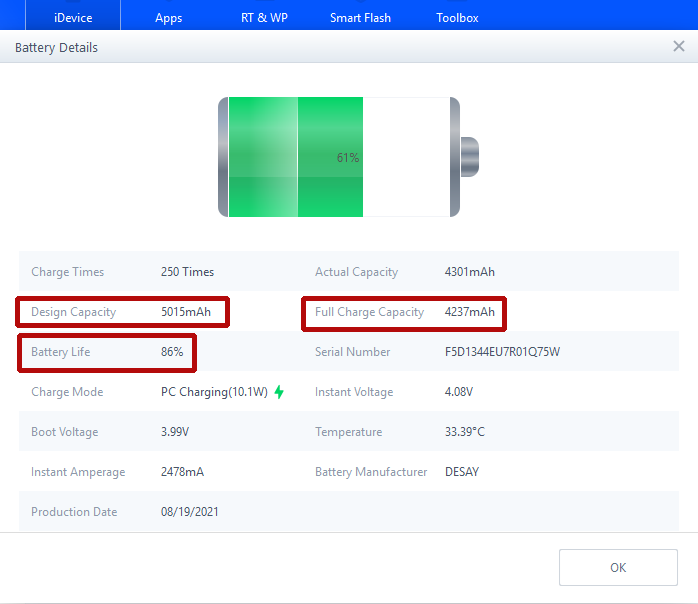This screenshot has height=604, width=698.
Task: Click the green charging lightning bolt icon
Action: click(279, 392)
